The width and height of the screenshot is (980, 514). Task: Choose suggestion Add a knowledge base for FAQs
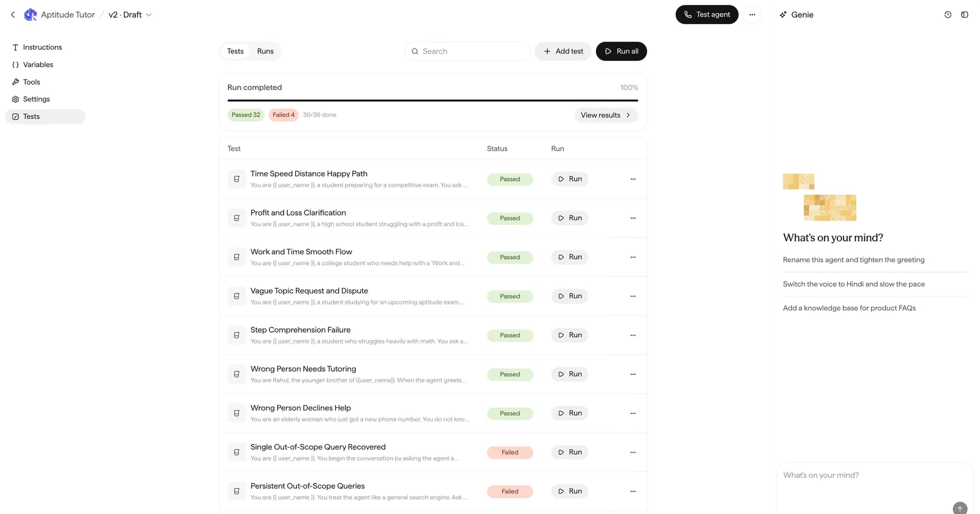pyautogui.click(x=849, y=308)
